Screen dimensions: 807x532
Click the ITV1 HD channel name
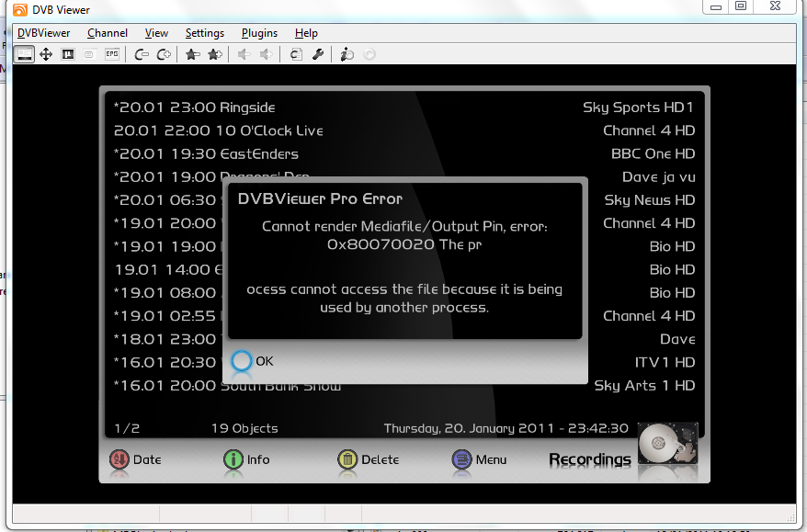(665, 362)
